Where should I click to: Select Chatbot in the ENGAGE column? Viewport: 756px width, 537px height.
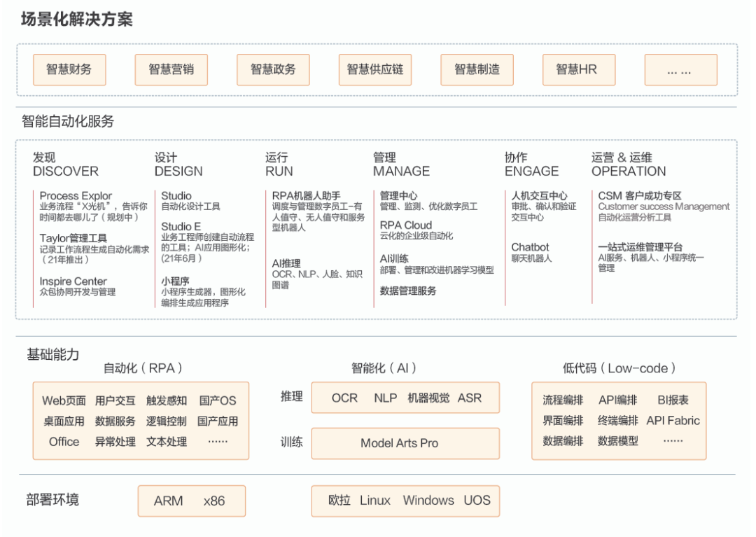click(530, 247)
